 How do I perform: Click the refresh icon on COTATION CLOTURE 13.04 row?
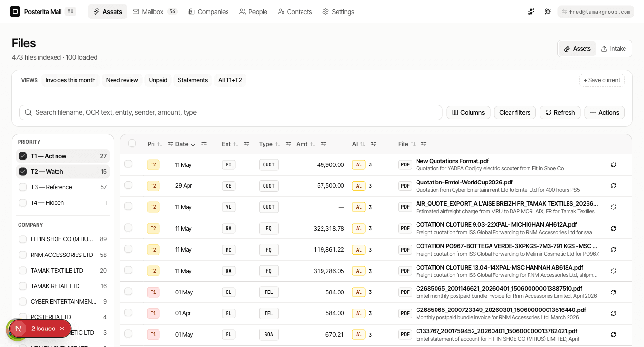(x=613, y=271)
